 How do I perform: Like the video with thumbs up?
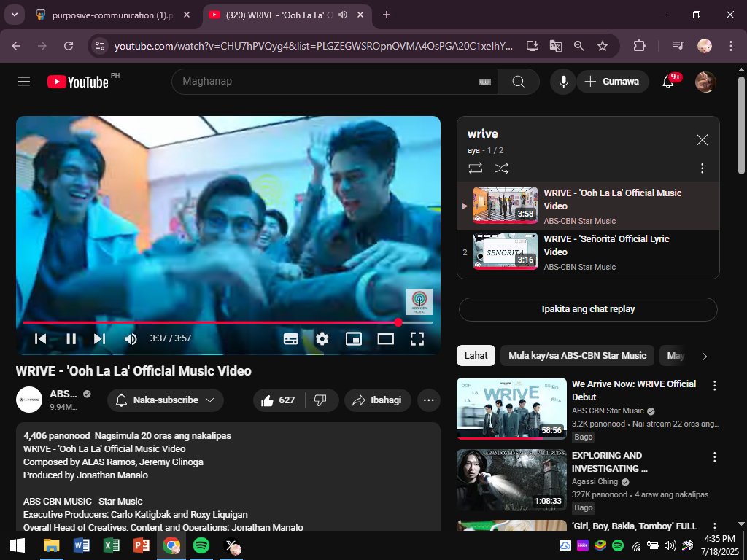(x=278, y=400)
